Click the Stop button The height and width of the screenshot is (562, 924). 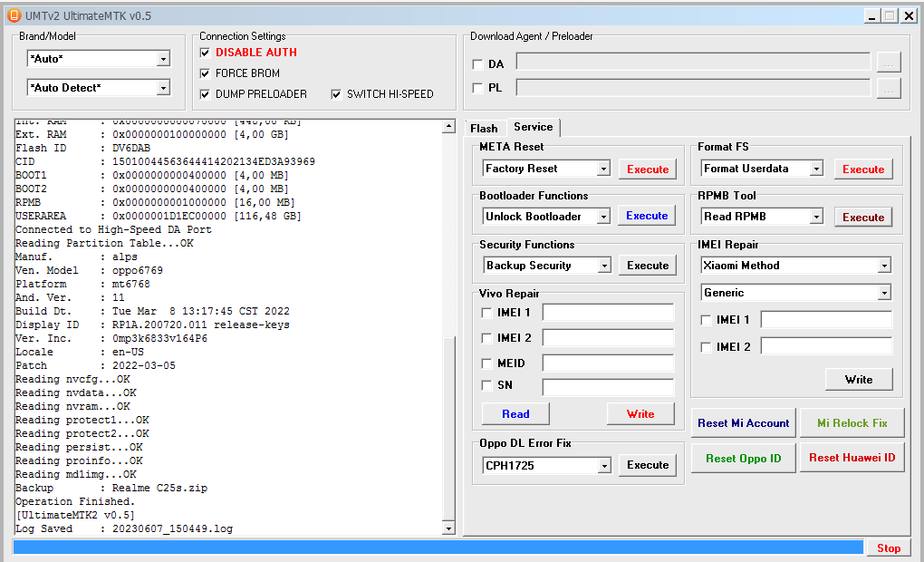point(889,547)
